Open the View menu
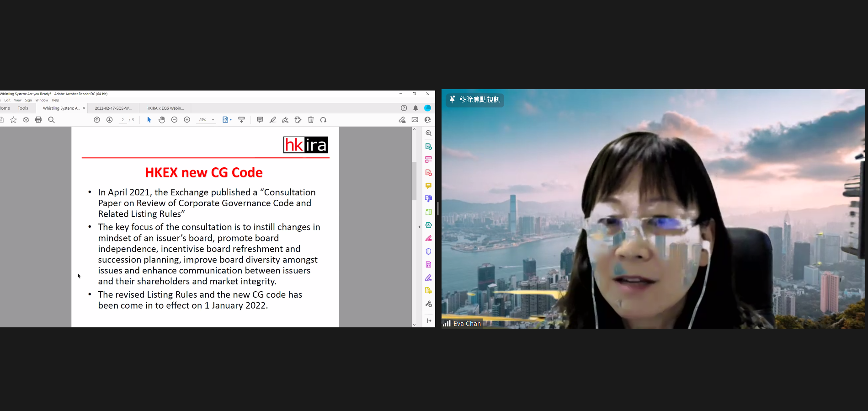 coord(18,100)
